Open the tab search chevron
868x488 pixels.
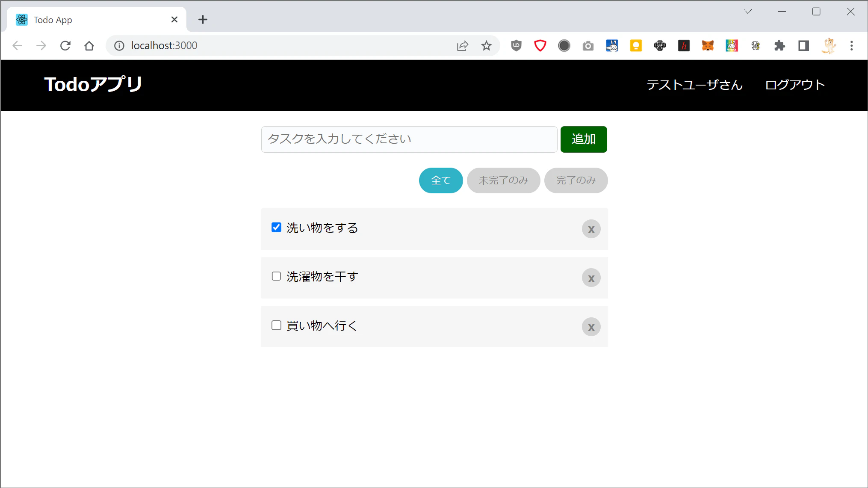tap(747, 12)
